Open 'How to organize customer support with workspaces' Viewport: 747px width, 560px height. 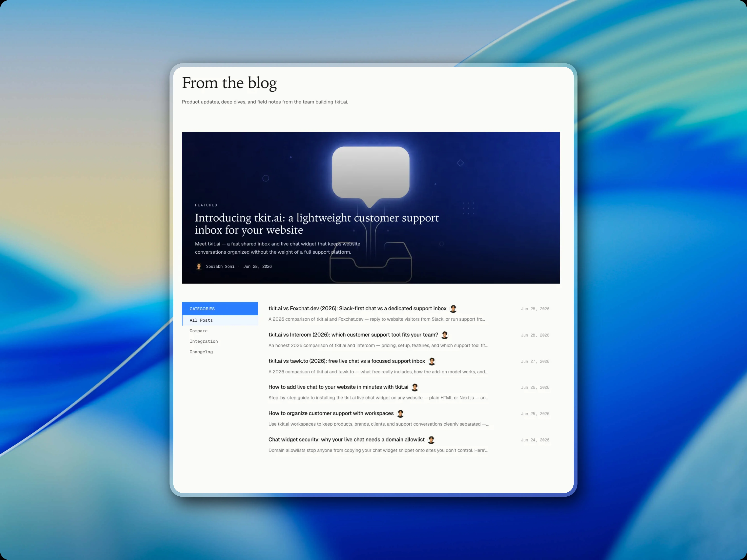331,414
